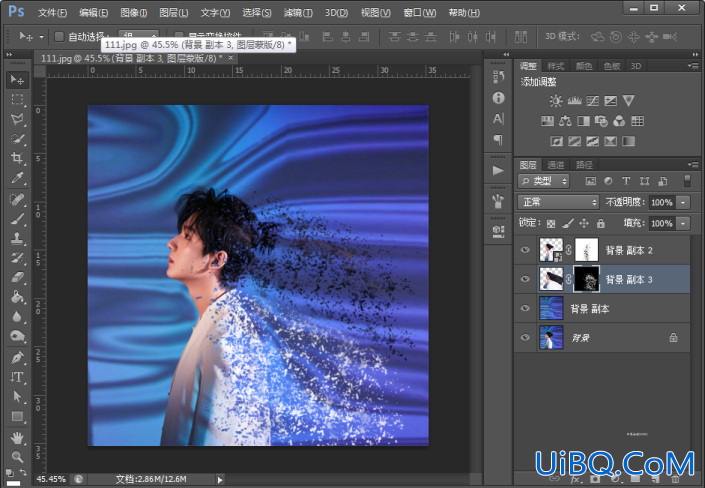Viewport: 705px width, 488px height.
Task: Open the status bar info arrow
Action: [x=220, y=480]
